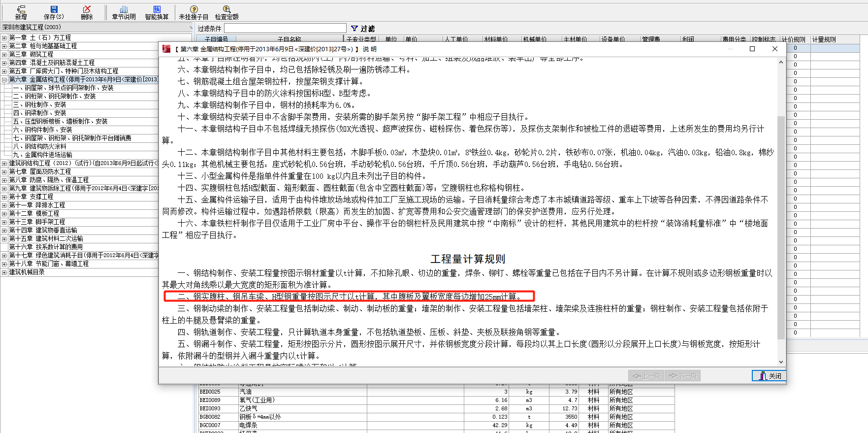Expand 第一章 土(石)方工程 tree node
The height and width of the screenshot is (433, 868).
click(x=4, y=38)
